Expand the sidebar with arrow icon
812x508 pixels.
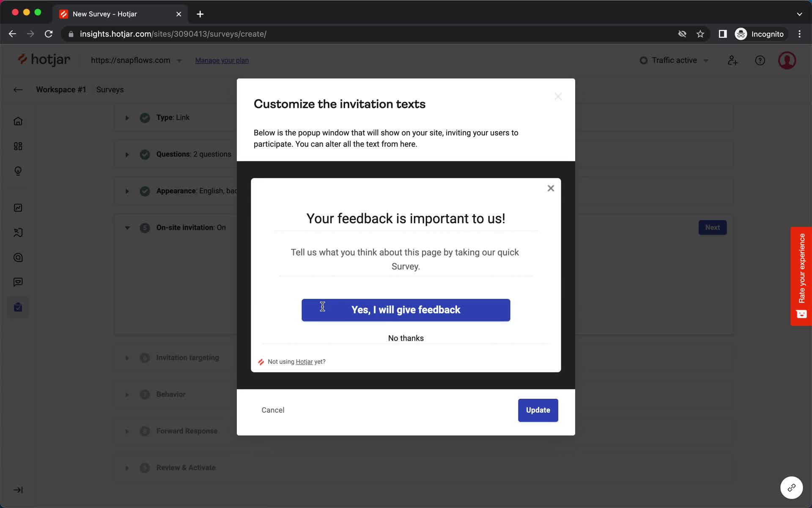click(18, 490)
